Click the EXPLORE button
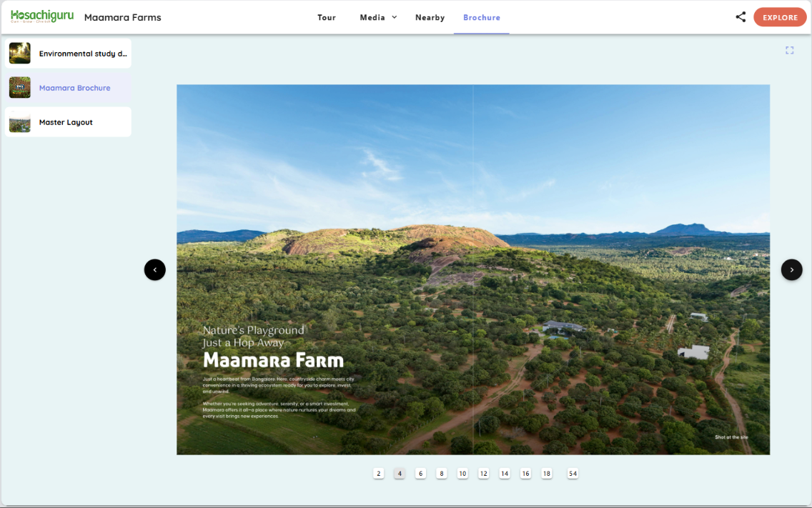812x508 pixels. [x=780, y=17]
